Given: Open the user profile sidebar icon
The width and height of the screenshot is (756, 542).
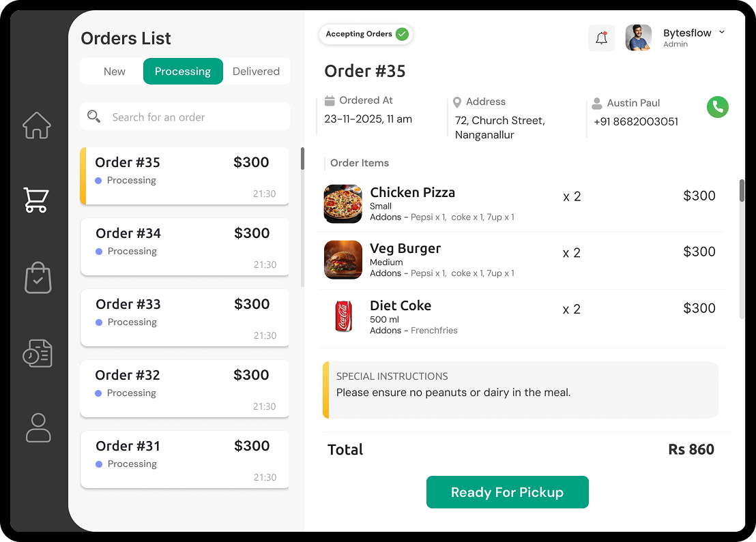Looking at the screenshot, I should point(38,428).
